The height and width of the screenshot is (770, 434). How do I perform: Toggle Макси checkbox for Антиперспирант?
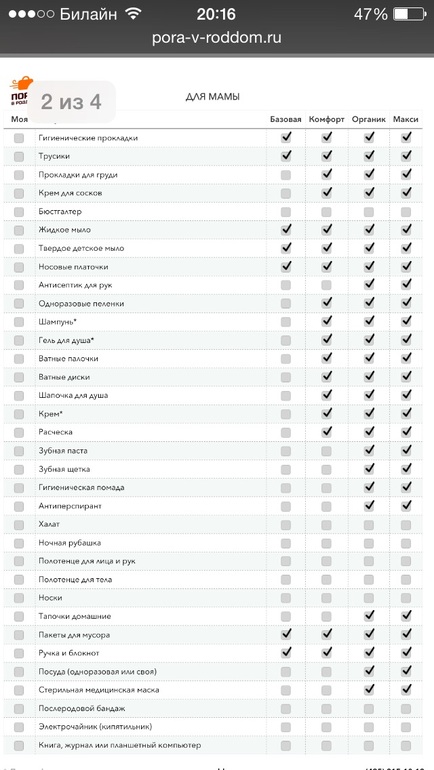(406, 506)
